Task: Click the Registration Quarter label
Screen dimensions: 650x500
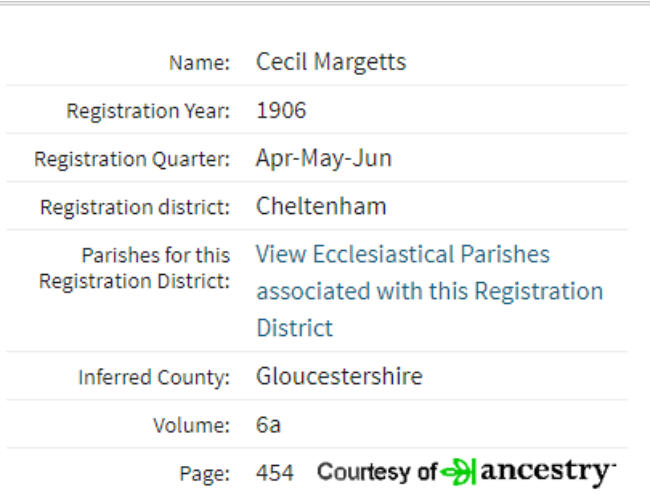Action: [x=132, y=159]
